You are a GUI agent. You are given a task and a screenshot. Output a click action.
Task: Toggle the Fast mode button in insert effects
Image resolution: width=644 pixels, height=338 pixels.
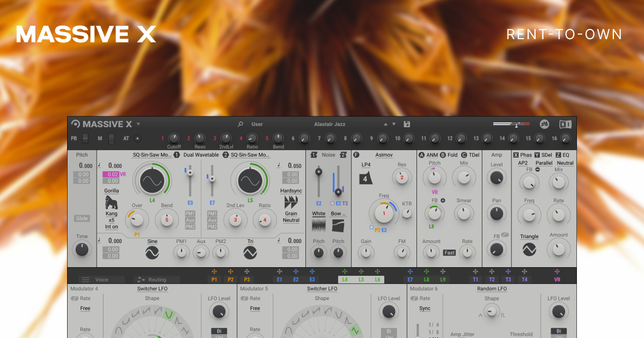pos(450,253)
